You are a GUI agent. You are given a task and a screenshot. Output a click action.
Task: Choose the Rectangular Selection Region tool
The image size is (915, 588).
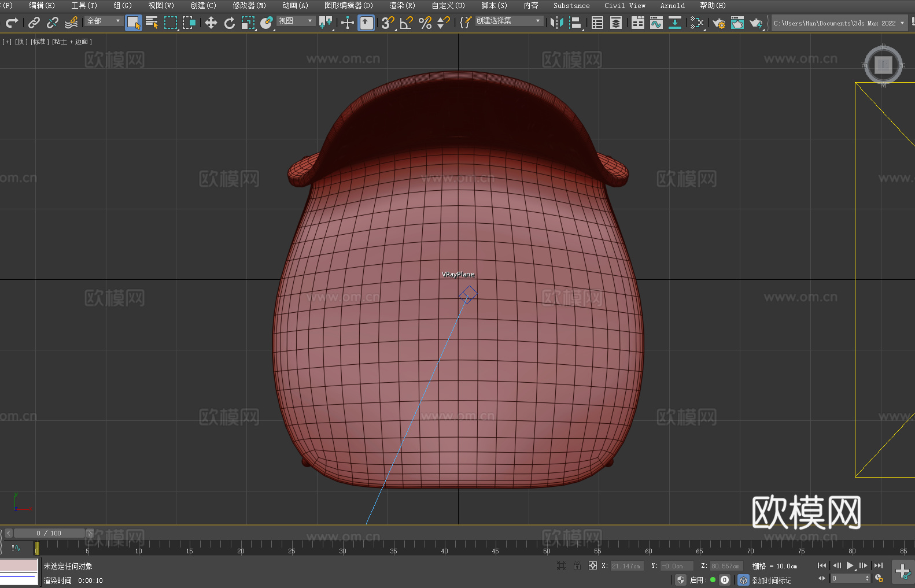tap(171, 23)
